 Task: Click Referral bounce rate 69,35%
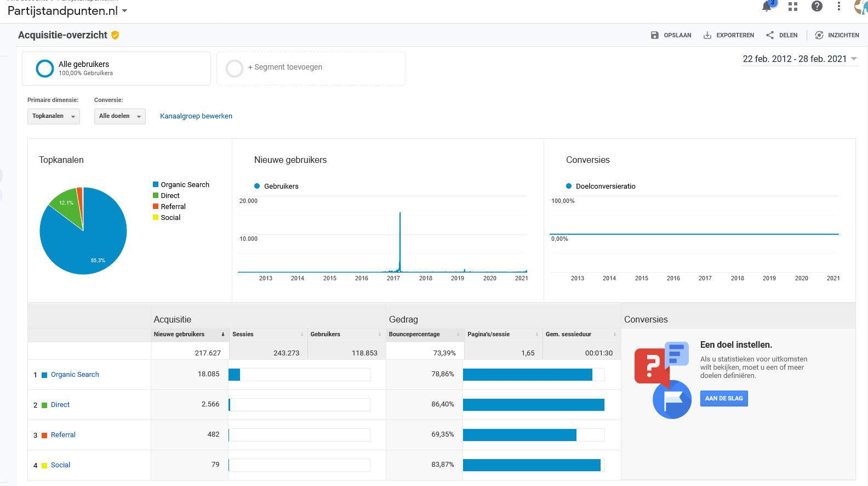tap(443, 434)
